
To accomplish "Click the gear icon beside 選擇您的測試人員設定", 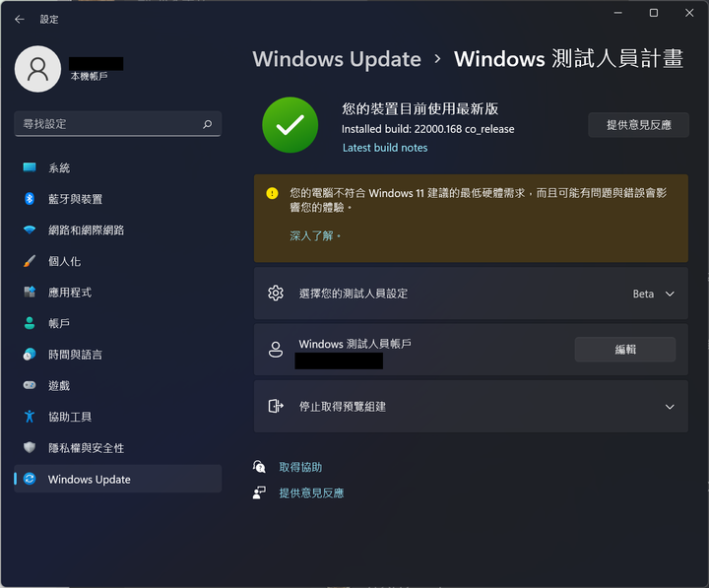I will coord(276,294).
